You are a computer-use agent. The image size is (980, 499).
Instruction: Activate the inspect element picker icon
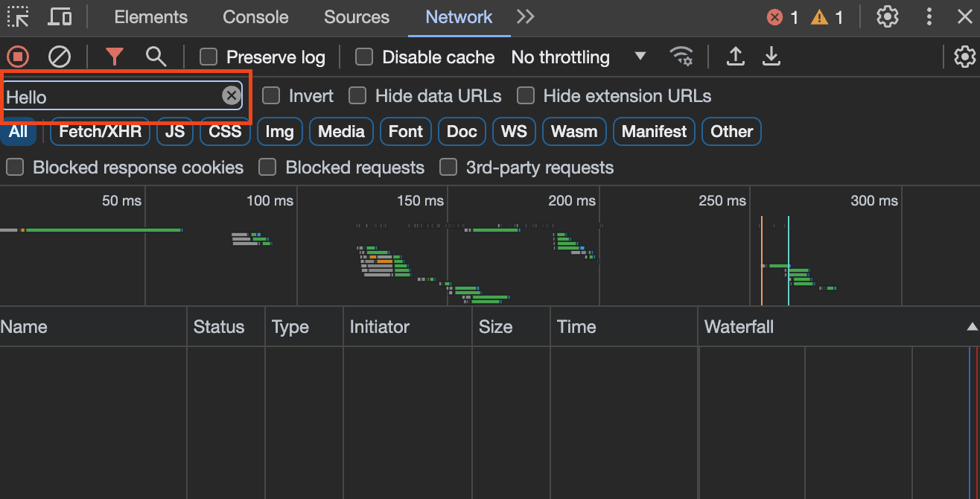coord(18,16)
